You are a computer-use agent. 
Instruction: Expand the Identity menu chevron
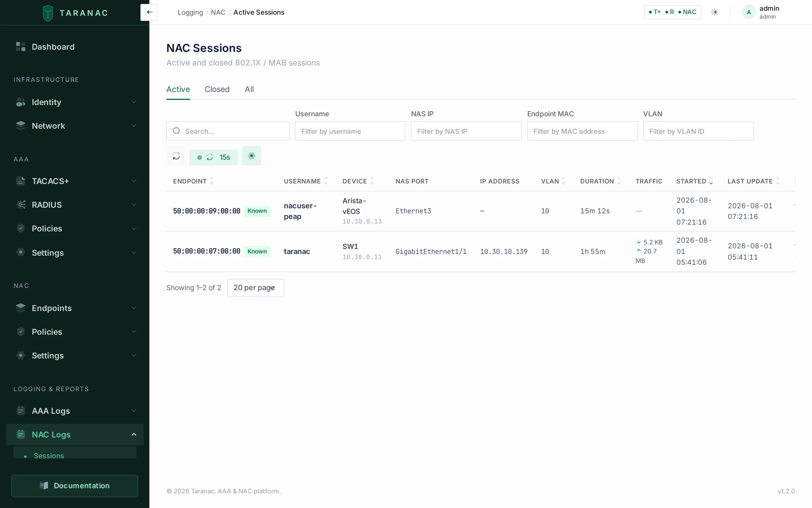click(134, 102)
